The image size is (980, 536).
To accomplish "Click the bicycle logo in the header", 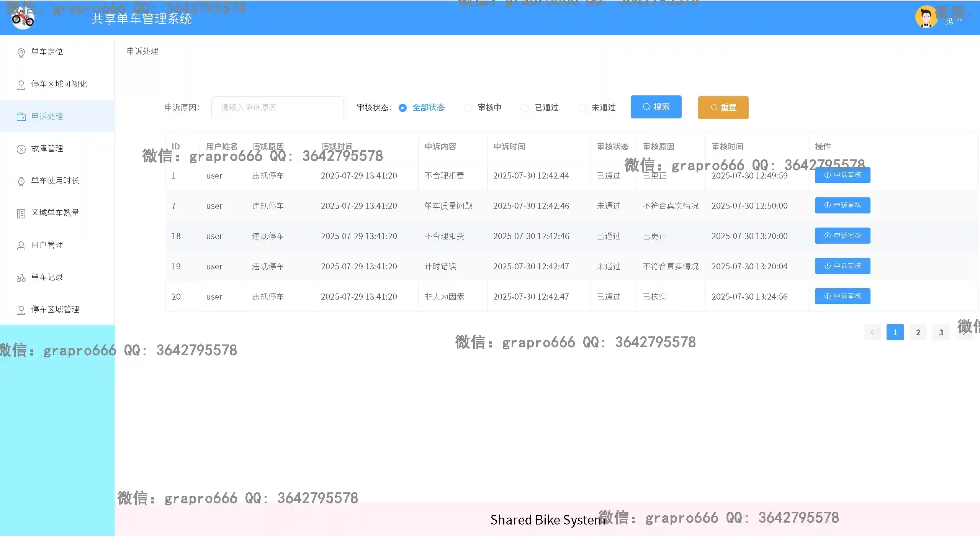I will tap(23, 18).
